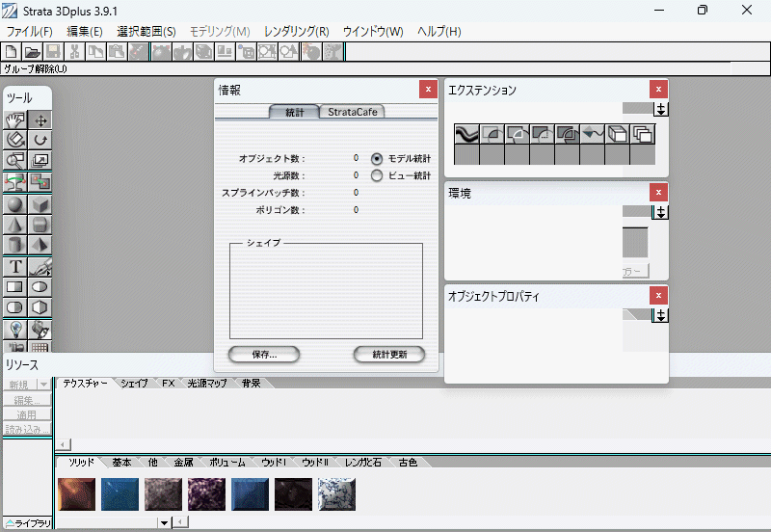This screenshot has height=532, width=771.
Task: Select the Text T tool
Action: pyautogui.click(x=15, y=267)
